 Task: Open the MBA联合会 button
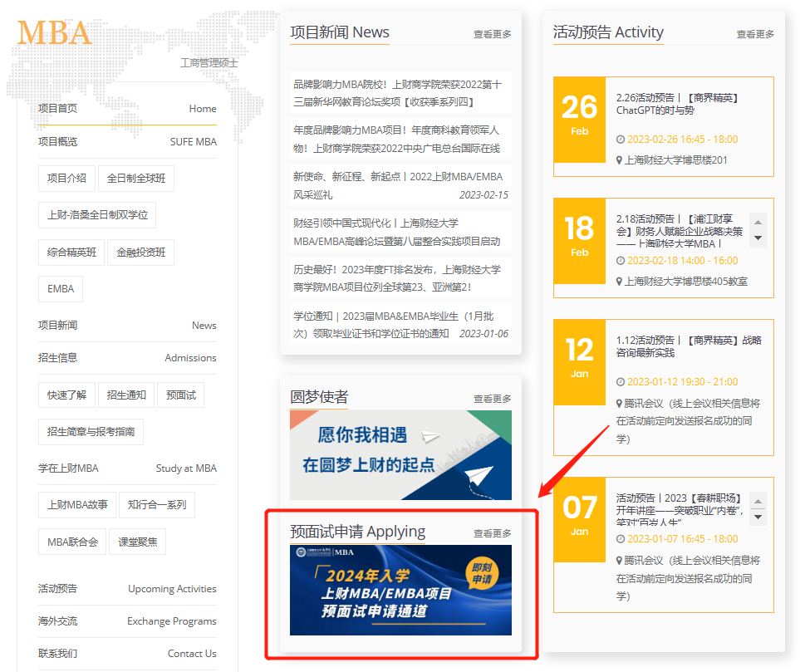pyautogui.click(x=72, y=542)
